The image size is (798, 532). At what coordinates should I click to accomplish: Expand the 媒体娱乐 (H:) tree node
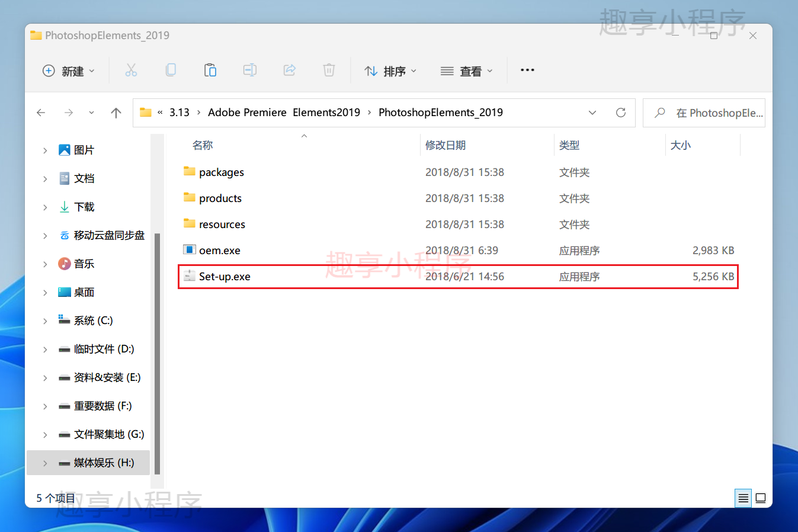point(45,463)
